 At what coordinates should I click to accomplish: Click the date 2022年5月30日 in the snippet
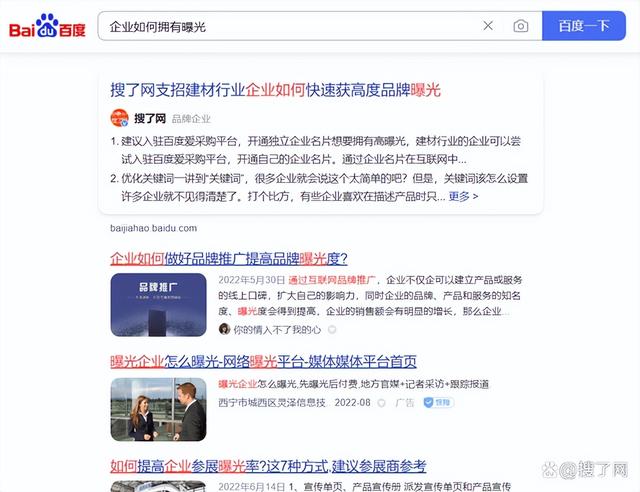pos(251,280)
